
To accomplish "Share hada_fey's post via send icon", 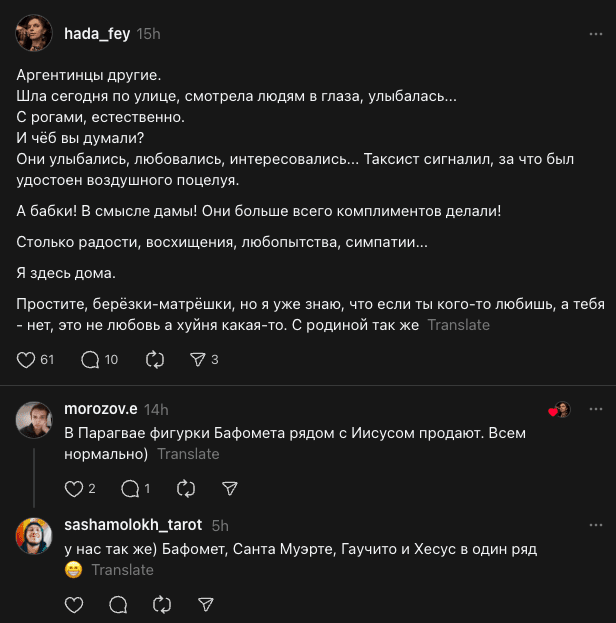I will pyautogui.click(x=197, y=360).
